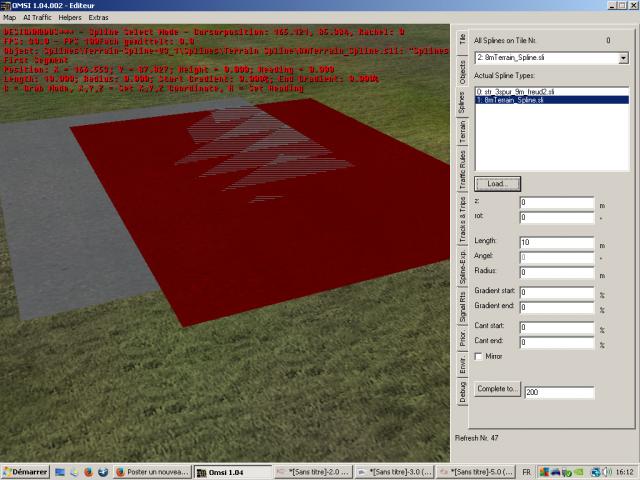Open the Helpers menu

click(70, 18)
